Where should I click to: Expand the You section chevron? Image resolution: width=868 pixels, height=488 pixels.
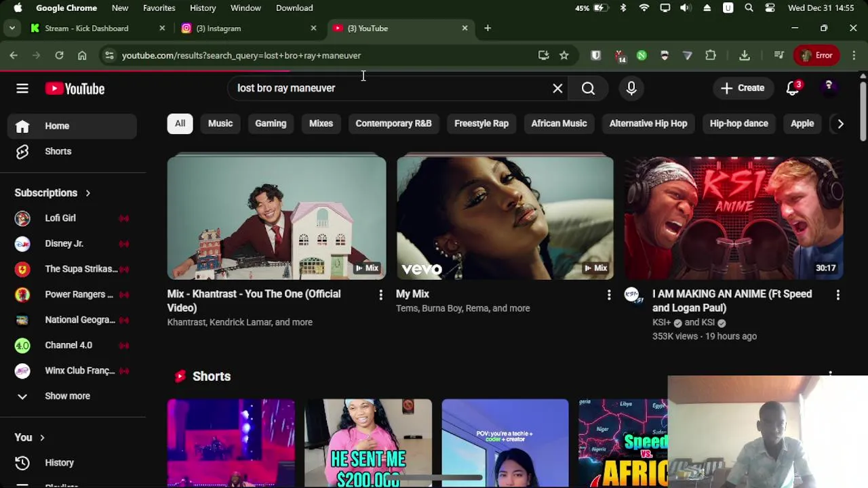pyautogui.click(x=42, y=438)
